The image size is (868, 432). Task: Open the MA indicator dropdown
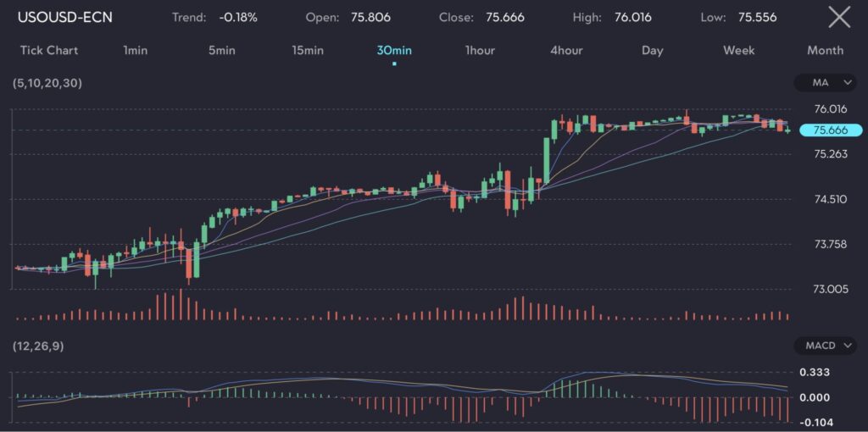tap(826, 83)
